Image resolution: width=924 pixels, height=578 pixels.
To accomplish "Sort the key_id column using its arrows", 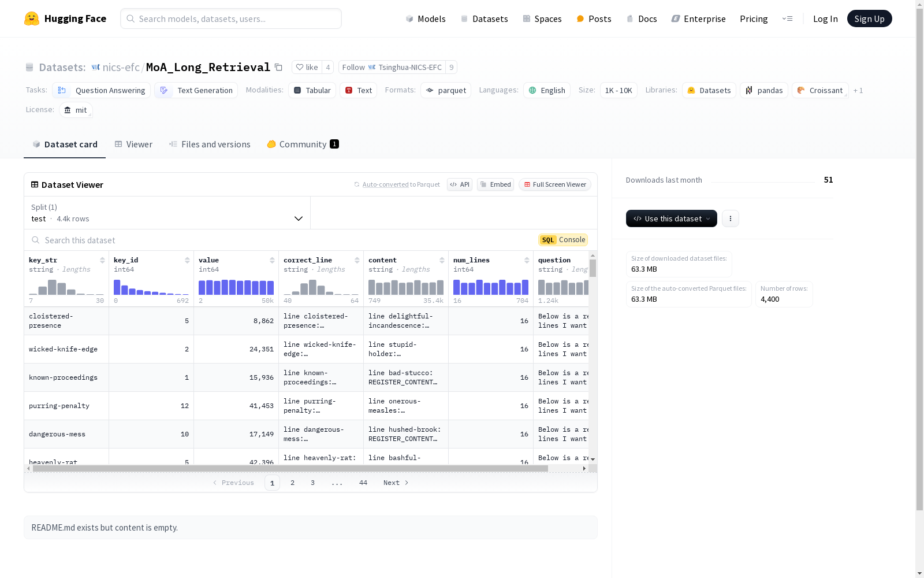I will [187, 260].
